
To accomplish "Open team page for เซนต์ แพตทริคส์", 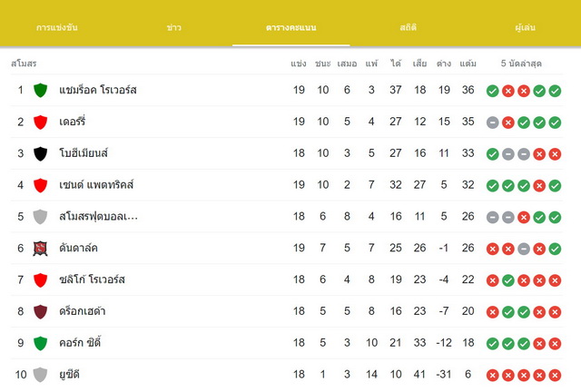I will point(96,184).
